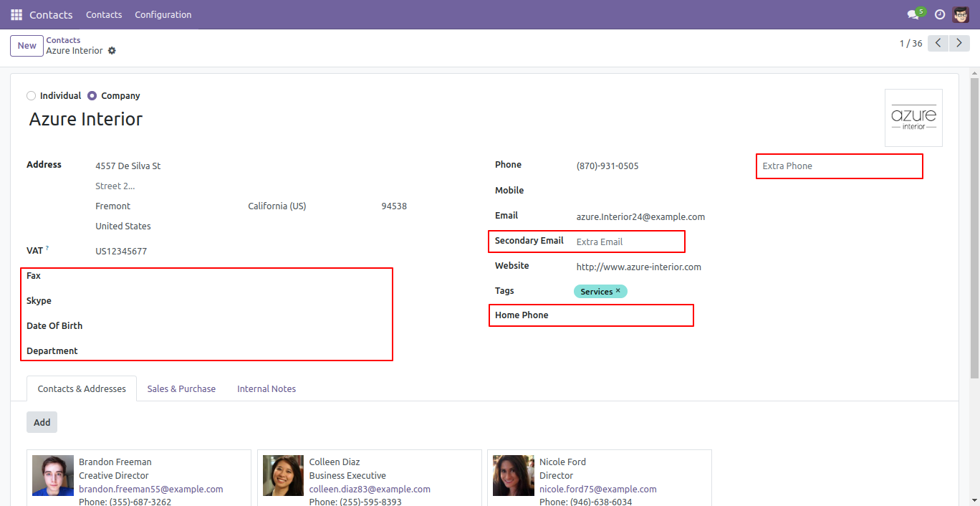Image resolution: width=980 pixels, height=506 pixels.
Task: Click the name Brandon Freeman
Action: coord(115,462)
